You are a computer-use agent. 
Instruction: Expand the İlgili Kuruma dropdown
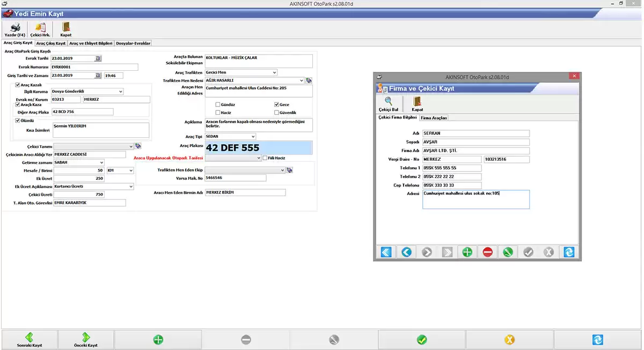coord(120,92)
